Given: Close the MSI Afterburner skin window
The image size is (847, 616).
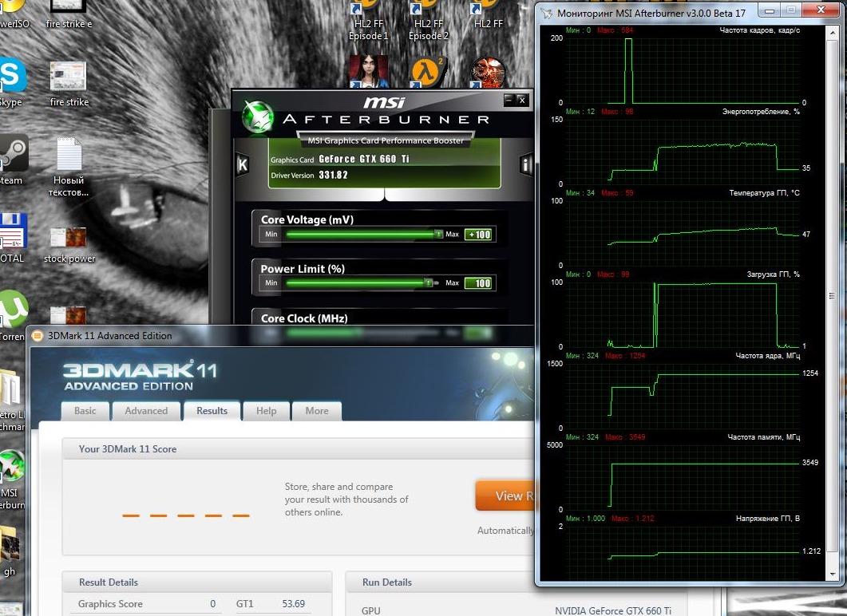Looking at the screenshot, I should 522,99.
